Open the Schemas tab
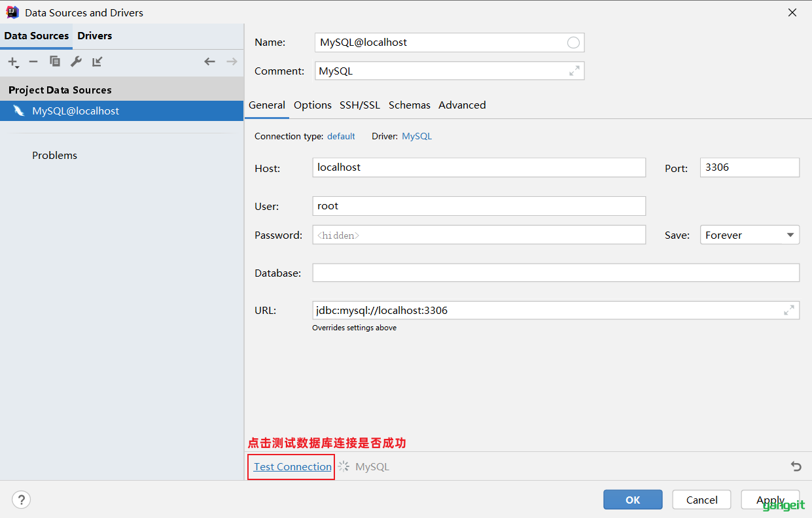The image size is (812, 518). click(x=410, y=105)
